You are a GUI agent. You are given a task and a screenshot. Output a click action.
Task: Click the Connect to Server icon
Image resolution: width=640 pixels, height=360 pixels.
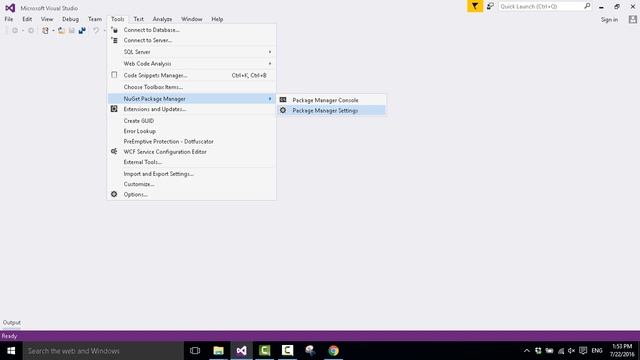tap(114, 40)
